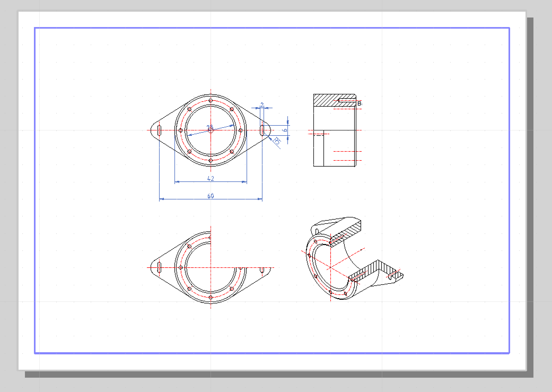Image resolution: width=552 pixels, height=392 pixels.
Task: Click the bottom bolt hole in lower-left view
Action: (x=211, y=297)
